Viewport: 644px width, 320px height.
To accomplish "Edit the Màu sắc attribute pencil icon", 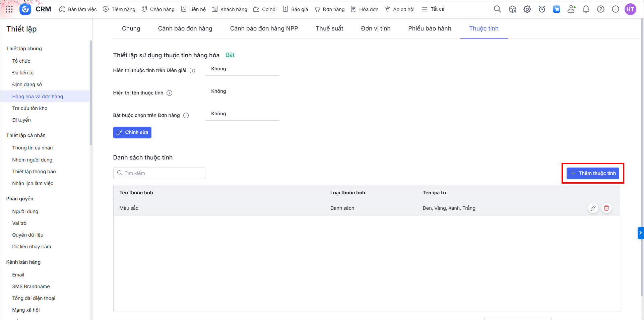I will point(593,208).
